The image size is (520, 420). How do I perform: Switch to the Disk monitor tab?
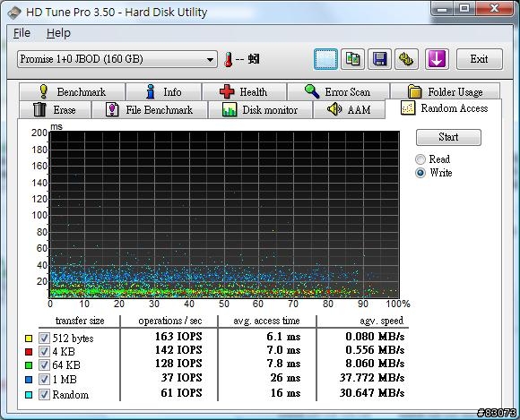coord(260,109)
